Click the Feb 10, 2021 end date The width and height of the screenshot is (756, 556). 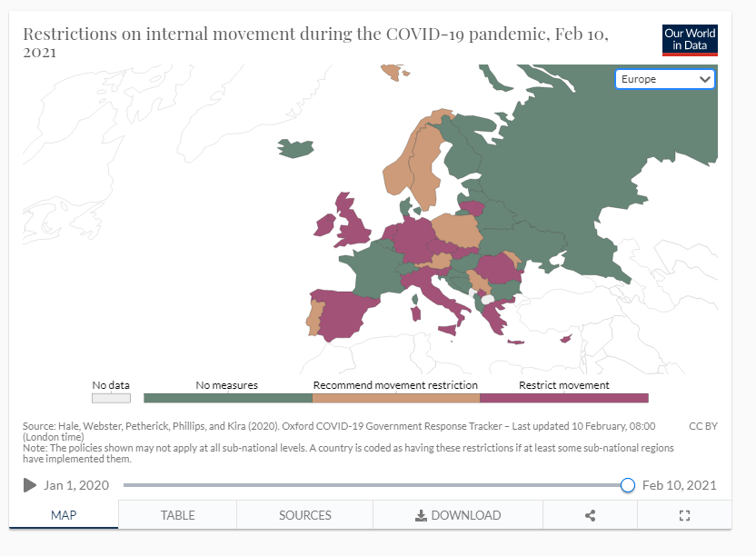tap(679, 485)
